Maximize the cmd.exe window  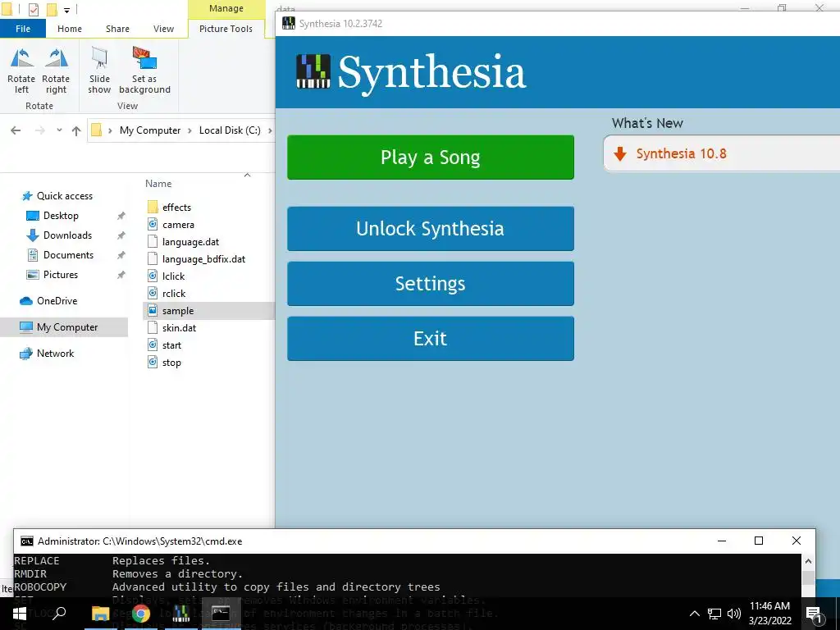point(759,541)
